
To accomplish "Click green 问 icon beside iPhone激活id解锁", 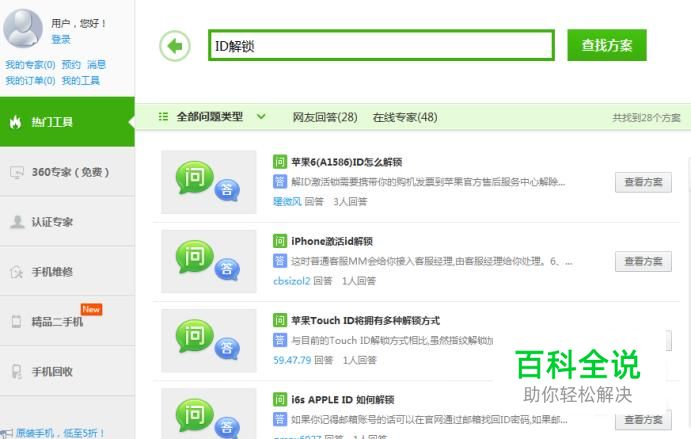I will 280,241.
